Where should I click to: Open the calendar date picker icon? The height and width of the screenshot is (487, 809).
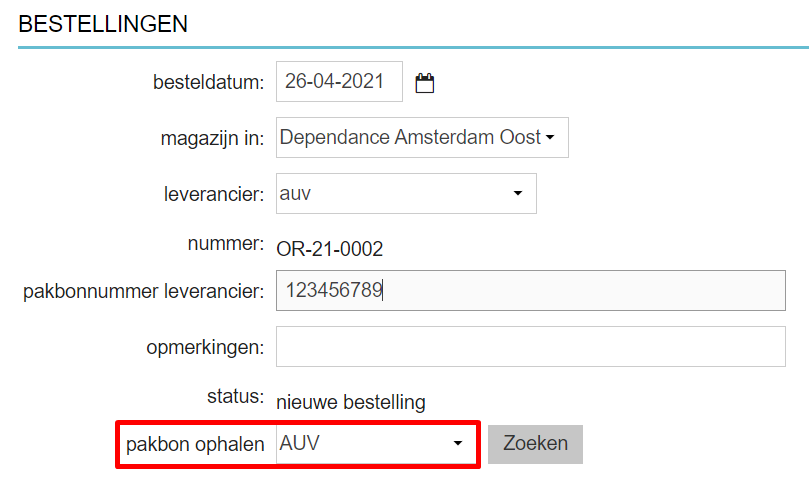(x=425, y=83)
